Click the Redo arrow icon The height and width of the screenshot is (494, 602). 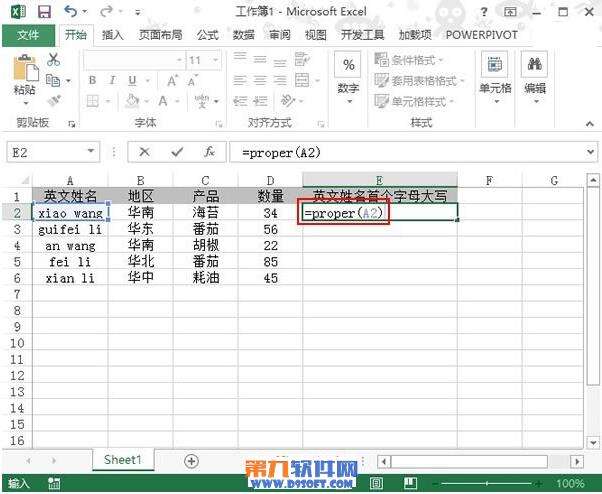pos(106,12)
